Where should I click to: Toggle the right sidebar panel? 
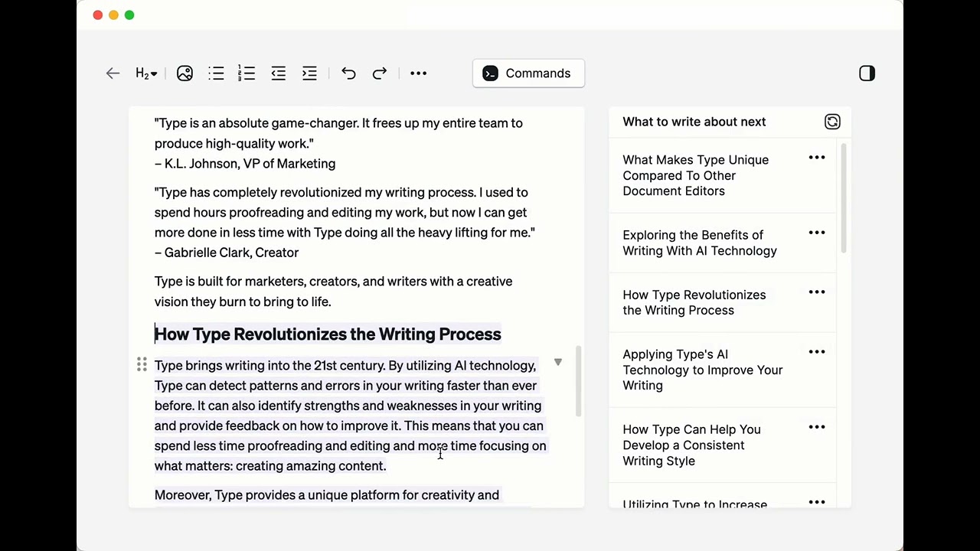[867, 73]
